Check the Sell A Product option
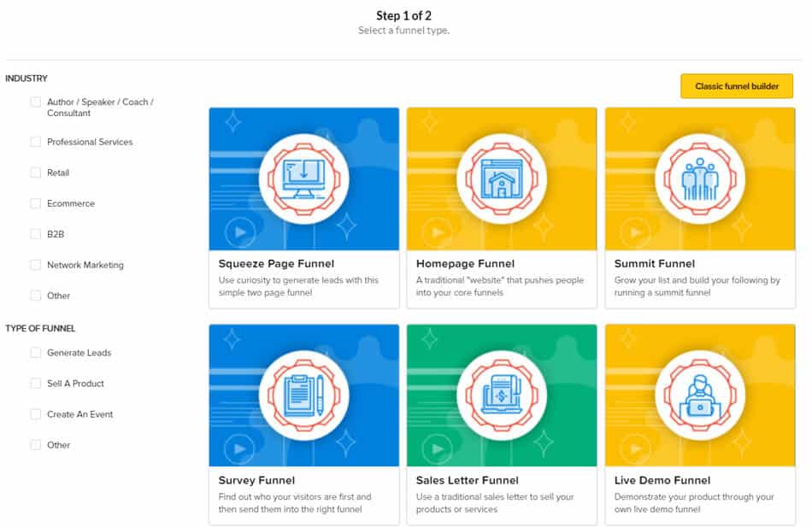The width and height of the screenshot is (812, 527). coord(35,383)
